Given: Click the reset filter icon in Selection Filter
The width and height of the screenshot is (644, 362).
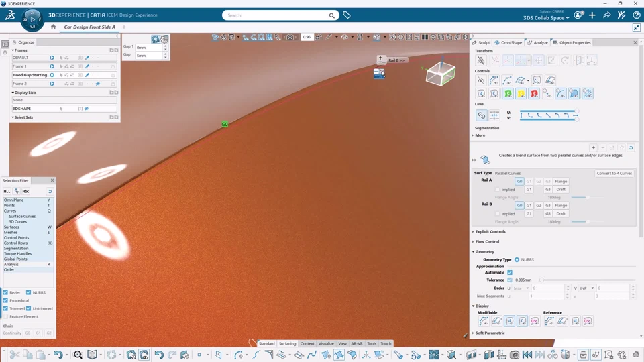Looking at the screenshot, I should click(50, 191).
